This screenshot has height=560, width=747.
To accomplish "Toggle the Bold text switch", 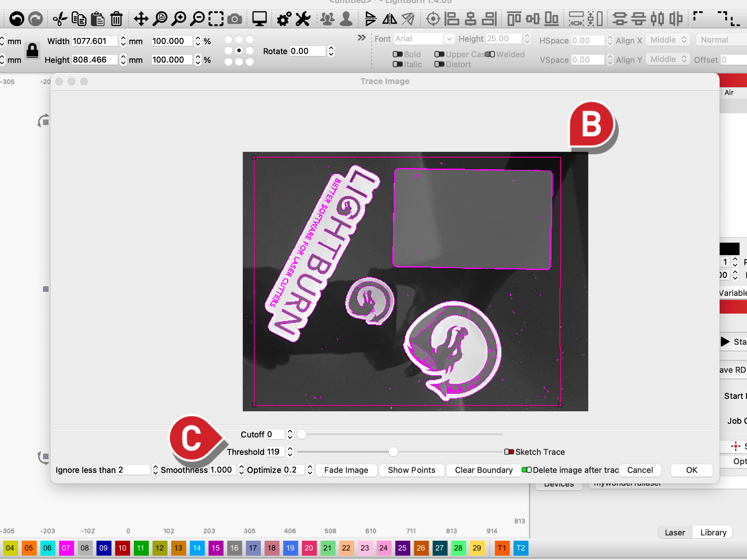I will coord(397,54).
